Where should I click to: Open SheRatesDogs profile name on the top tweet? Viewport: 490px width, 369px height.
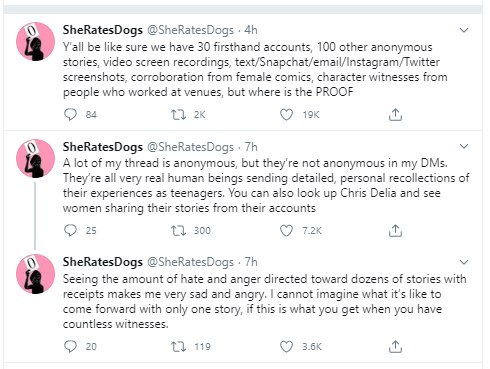[x=103, y=30]
